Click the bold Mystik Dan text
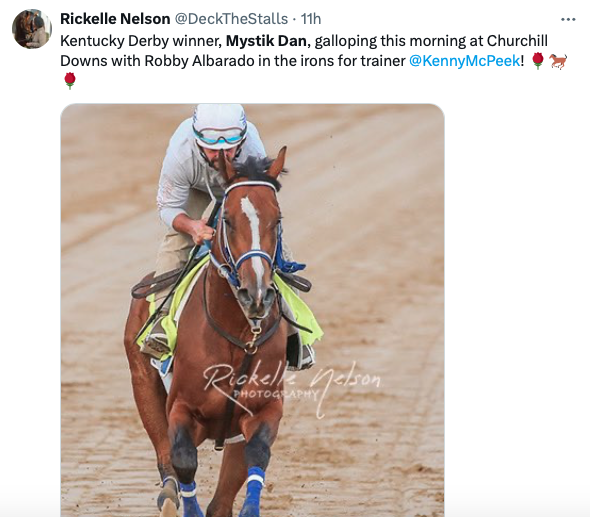The image size is (590, 517). tap(266, 41)
